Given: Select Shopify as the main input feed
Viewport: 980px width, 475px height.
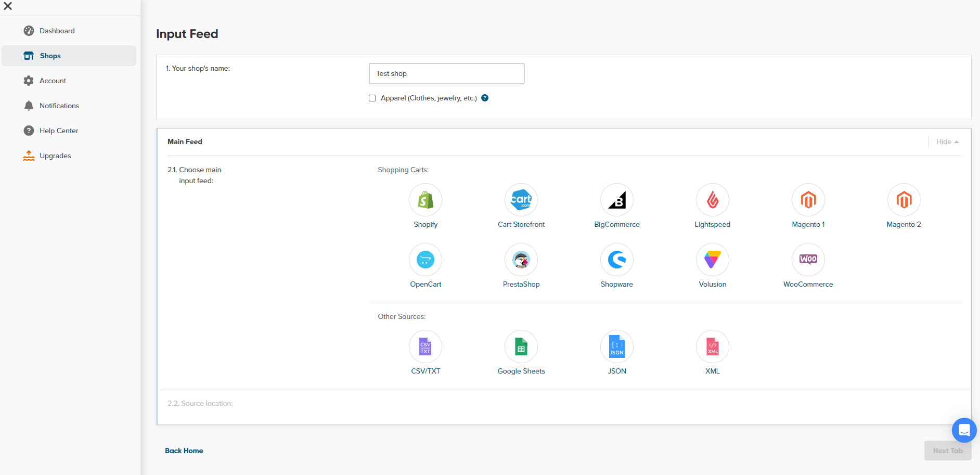Looking at the screenshot, I should [425, 200].
